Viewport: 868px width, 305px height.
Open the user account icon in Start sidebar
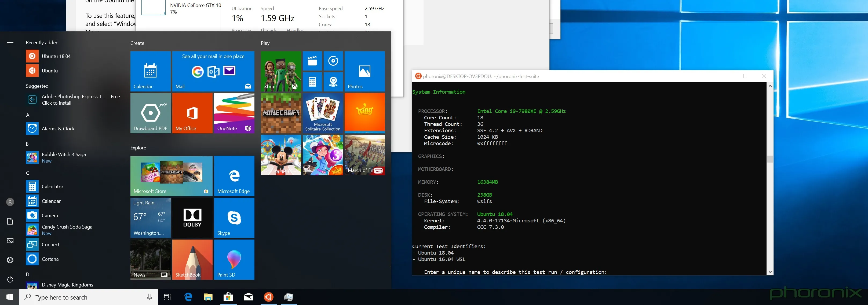pos(10,202)
